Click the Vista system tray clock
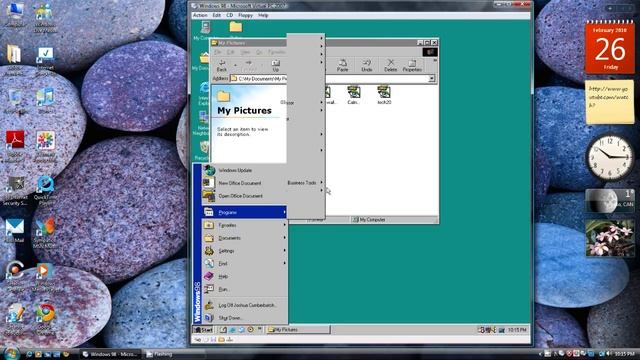The width and height of the screenshot is (640, 360). coord(624,354)
